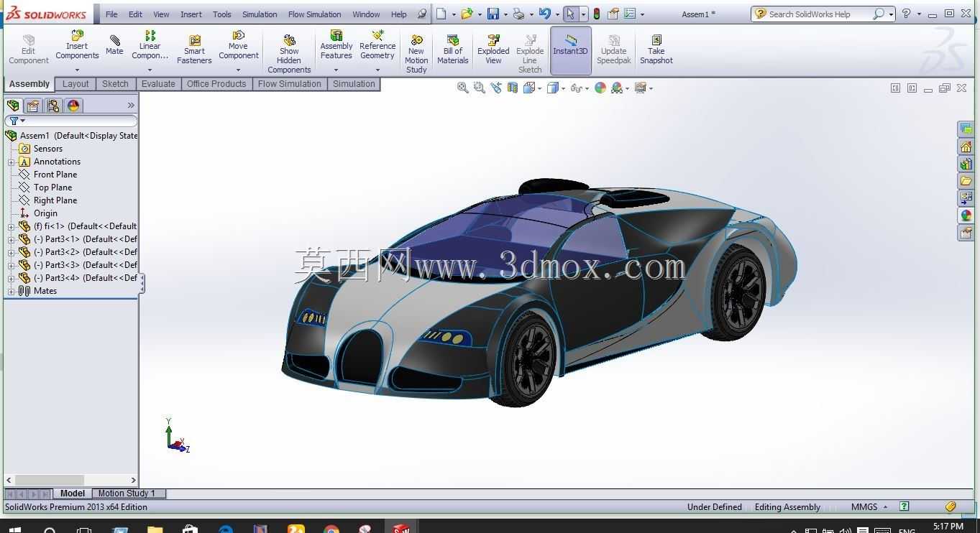Open the Simulation menu
The image size is (980, 533).
pyautogui.click(x=260, y=14)
